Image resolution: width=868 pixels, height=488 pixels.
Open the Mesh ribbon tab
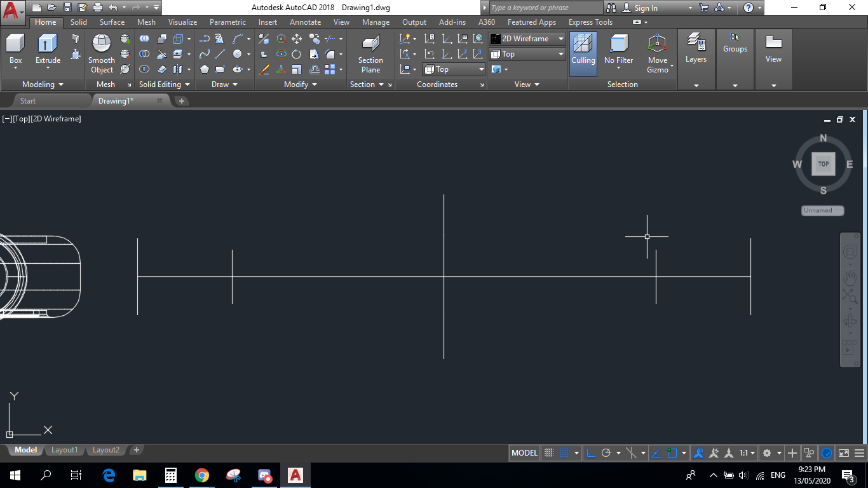click(x=146, y=22)
